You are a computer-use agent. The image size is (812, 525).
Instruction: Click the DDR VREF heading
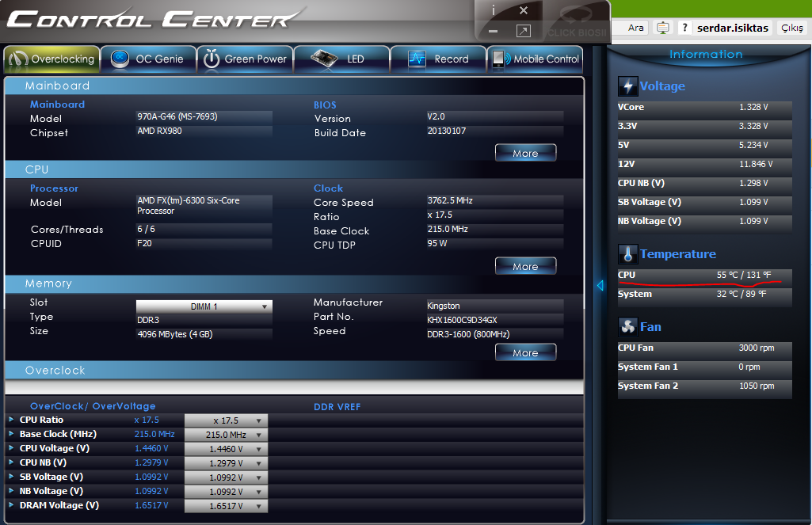click(337, 407)
